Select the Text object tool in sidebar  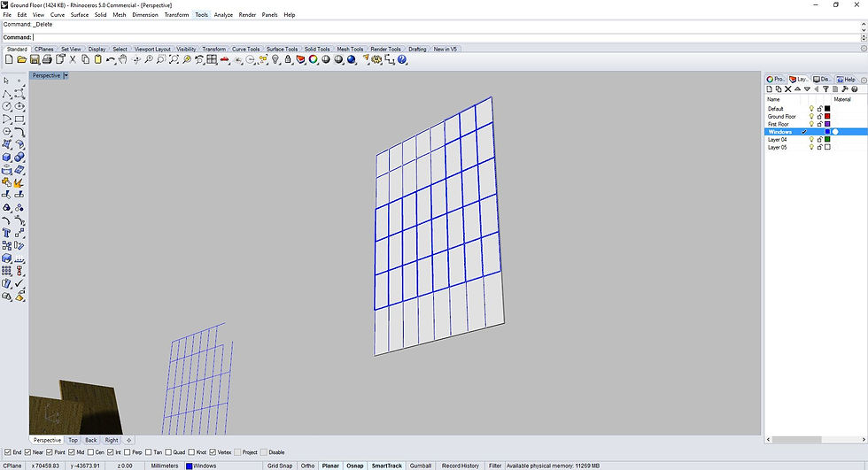pos(7,233)
